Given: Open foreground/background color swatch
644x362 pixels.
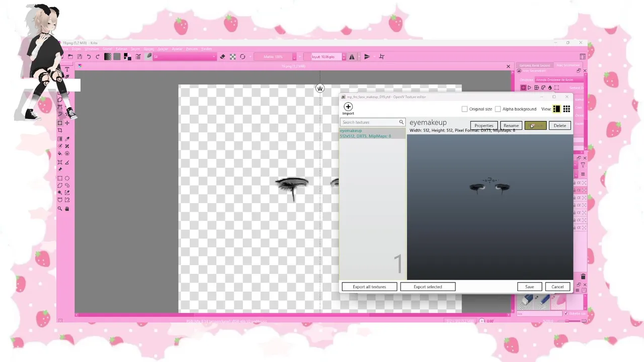Looking at the screenshot, I should tap(127, 56).
